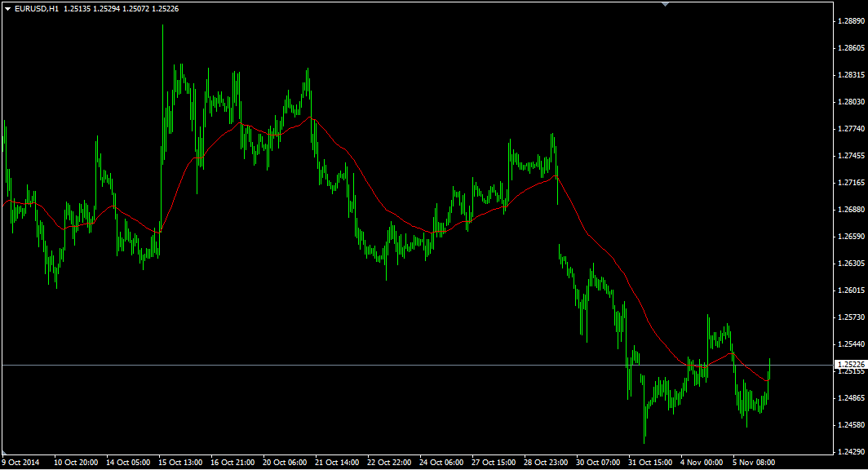Click the 15 Oct 13:00 time label
The width and height of the screenshot is (868, 470).
click(x=180, y=463)
